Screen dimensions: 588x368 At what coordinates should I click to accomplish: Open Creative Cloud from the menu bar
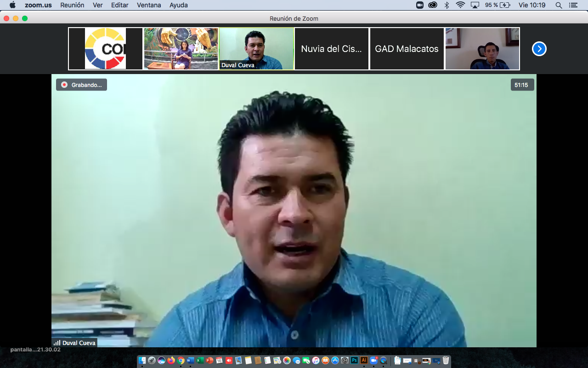pyautogui.click(x=433, y=5)
